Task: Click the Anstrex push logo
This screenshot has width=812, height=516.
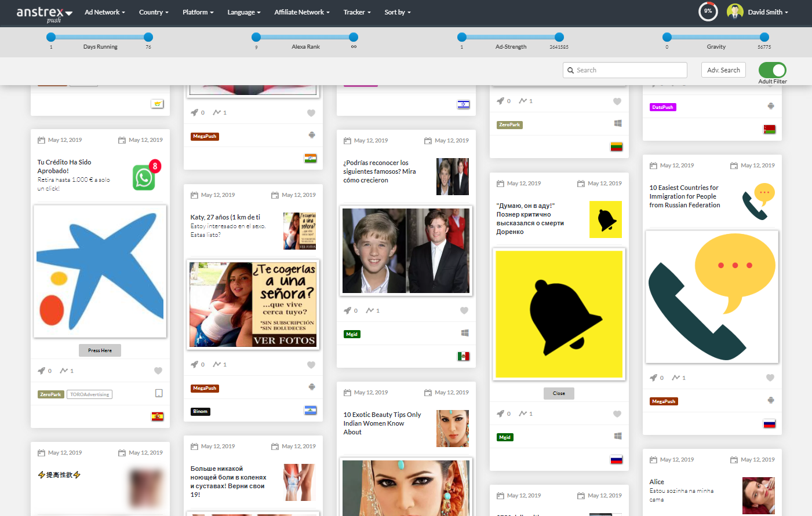Action: click(44, 13)
